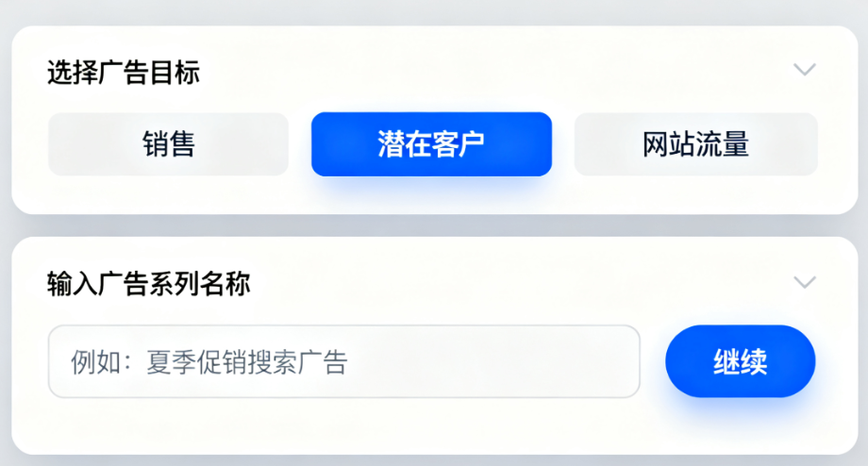Click the 继续 button
This screenshot has height=466, width=868.
tap(740, 361)
